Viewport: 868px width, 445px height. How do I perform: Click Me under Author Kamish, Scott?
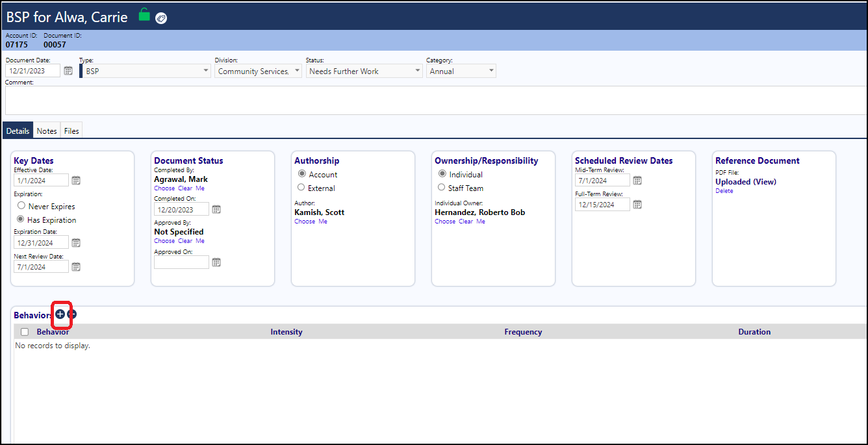pyautogui.click(x=323, y=222)
